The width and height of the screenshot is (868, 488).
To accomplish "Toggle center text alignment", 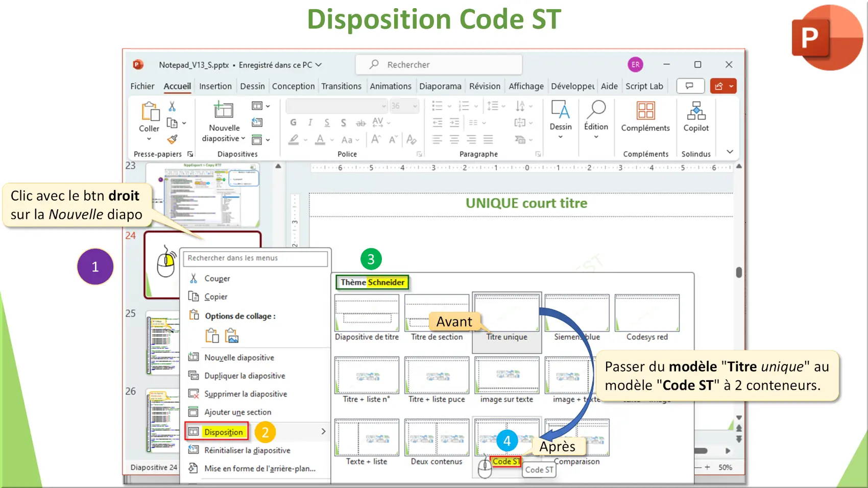I will pos(454,139).
